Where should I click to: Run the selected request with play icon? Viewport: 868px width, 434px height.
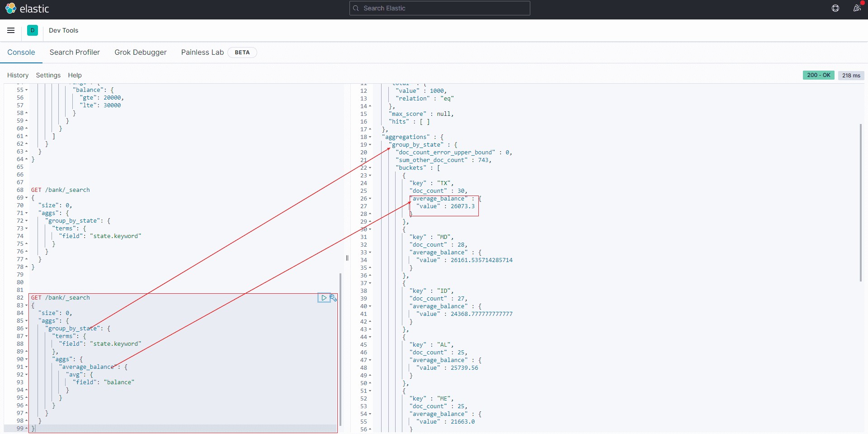click(x=324, y=298)
